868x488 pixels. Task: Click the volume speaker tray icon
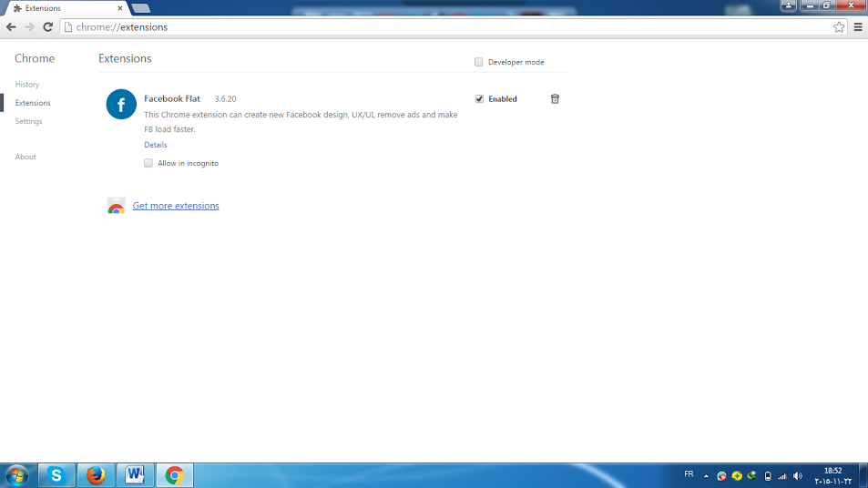pyautogui.click(x=798, y=476)
